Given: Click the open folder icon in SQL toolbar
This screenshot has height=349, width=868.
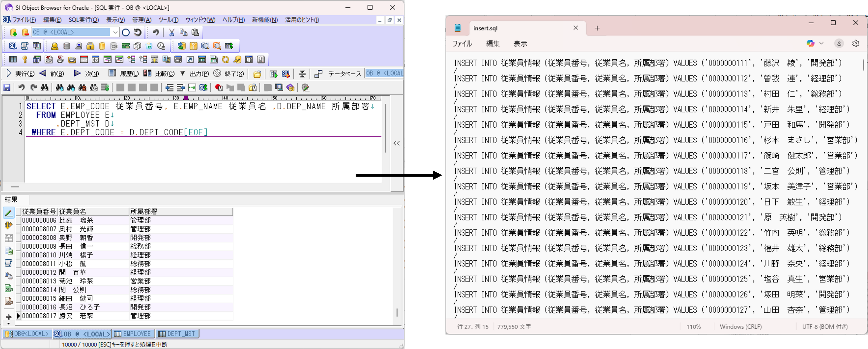Looking at the screenshot, I should pyautogui.click(x=257, y=74).
